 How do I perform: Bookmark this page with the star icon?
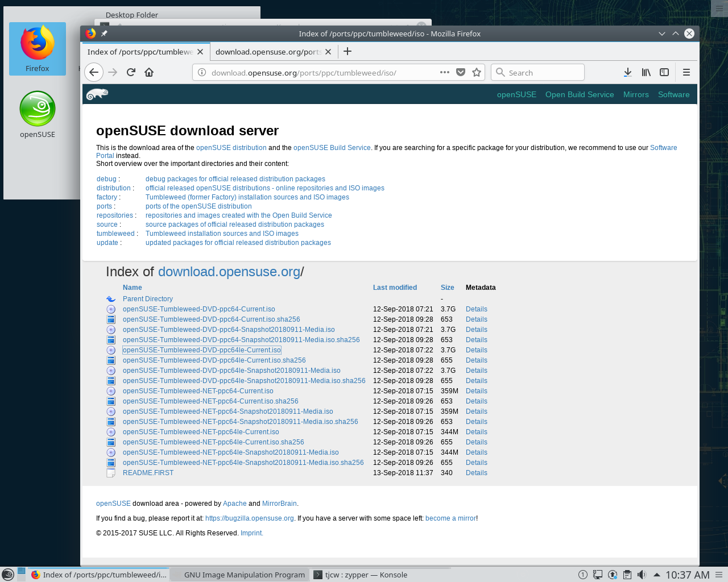[x=477, y=72]
